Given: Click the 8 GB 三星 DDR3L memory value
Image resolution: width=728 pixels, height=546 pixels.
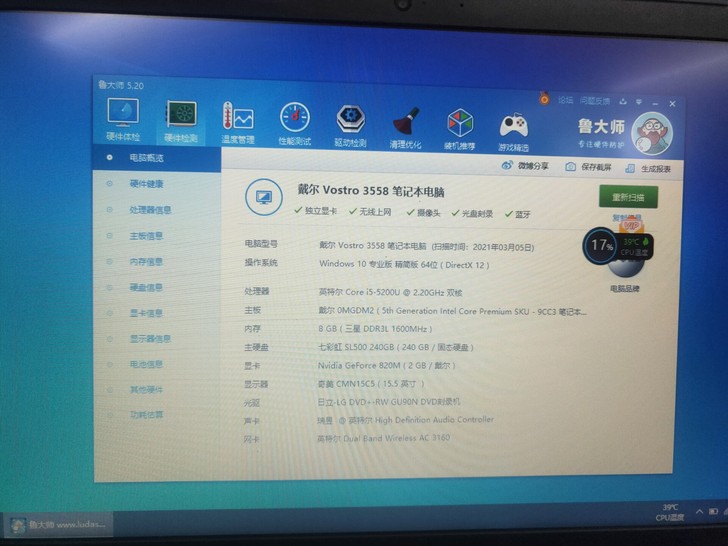Looking at the screenshot, I should [x=375, y=329].
